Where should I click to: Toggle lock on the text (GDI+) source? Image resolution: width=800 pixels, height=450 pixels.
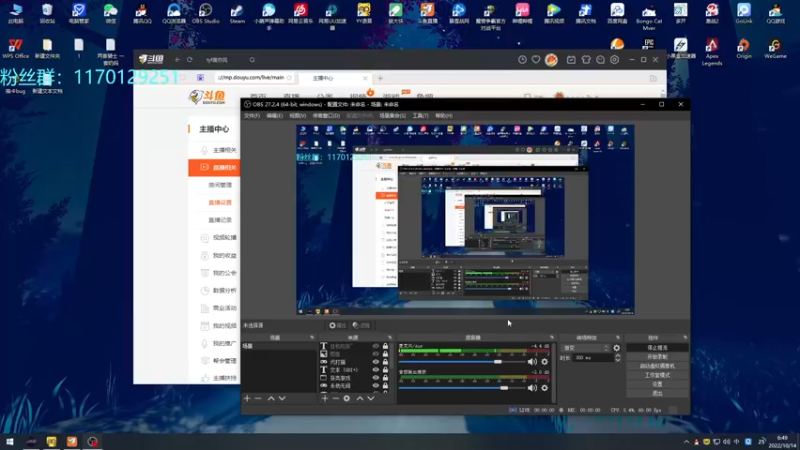(385, 370)
